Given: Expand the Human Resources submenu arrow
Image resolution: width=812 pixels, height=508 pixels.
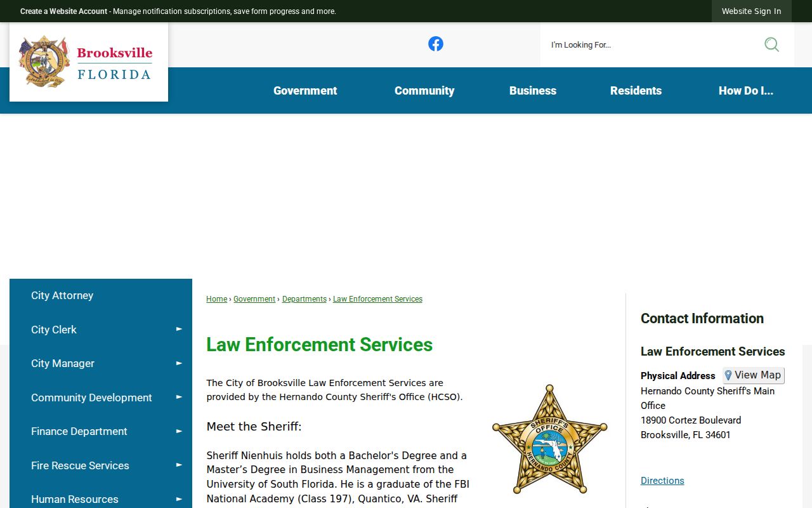Looking at the screenshot, I should coord(179,499).
